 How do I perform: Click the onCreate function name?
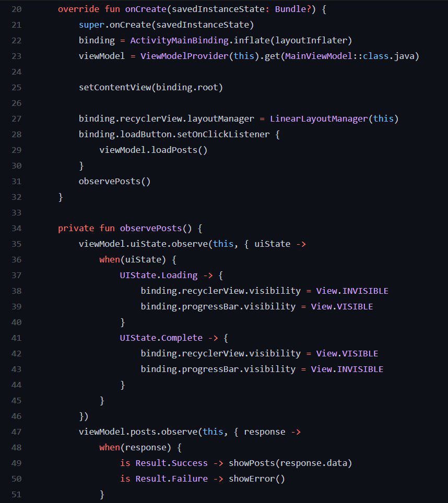tap(146, 9)
